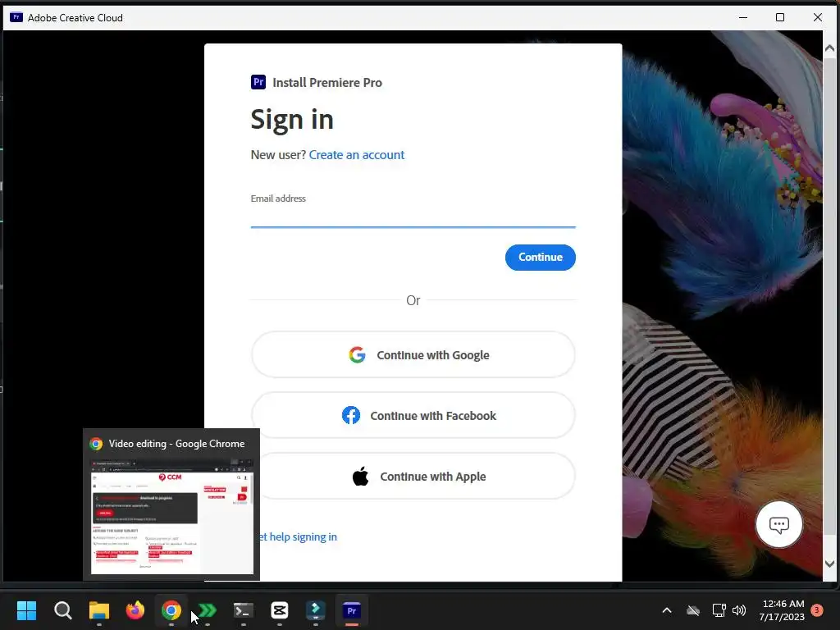Launch Firefox from the taskbar
840x630 pixels.
point(135,610)
